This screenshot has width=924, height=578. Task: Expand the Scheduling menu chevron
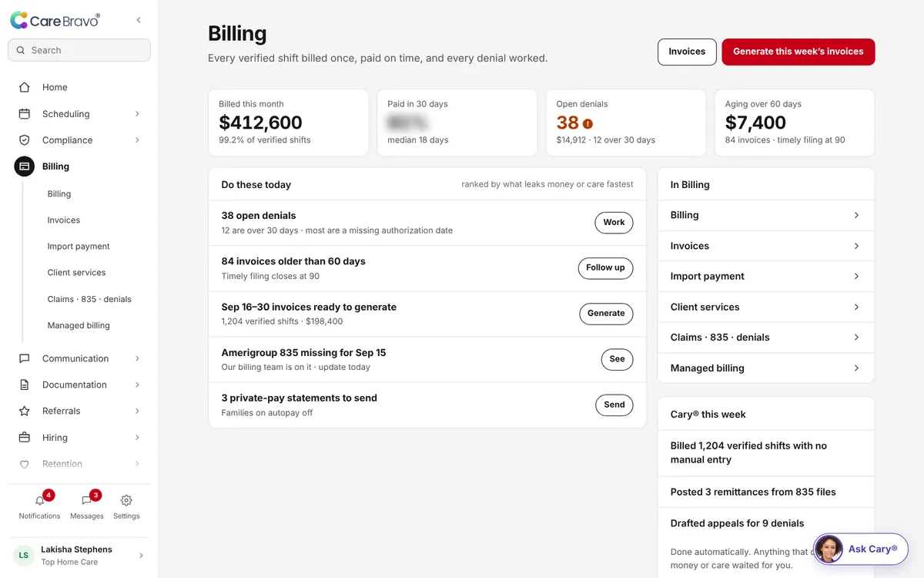coord(137,113)
